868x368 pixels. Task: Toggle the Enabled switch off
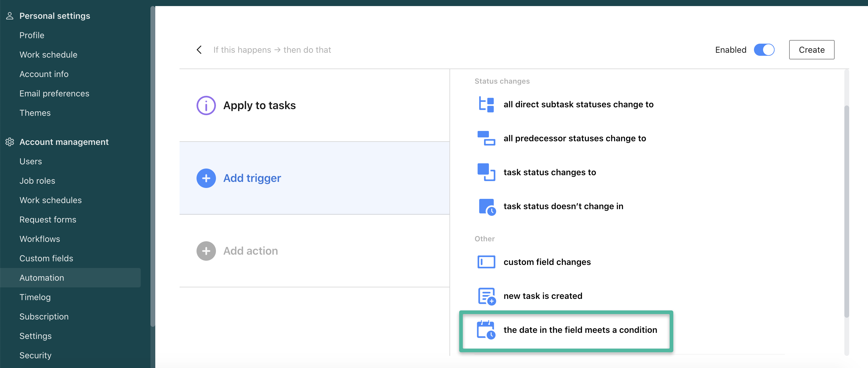pyautogui.click(x=764, y=50)
